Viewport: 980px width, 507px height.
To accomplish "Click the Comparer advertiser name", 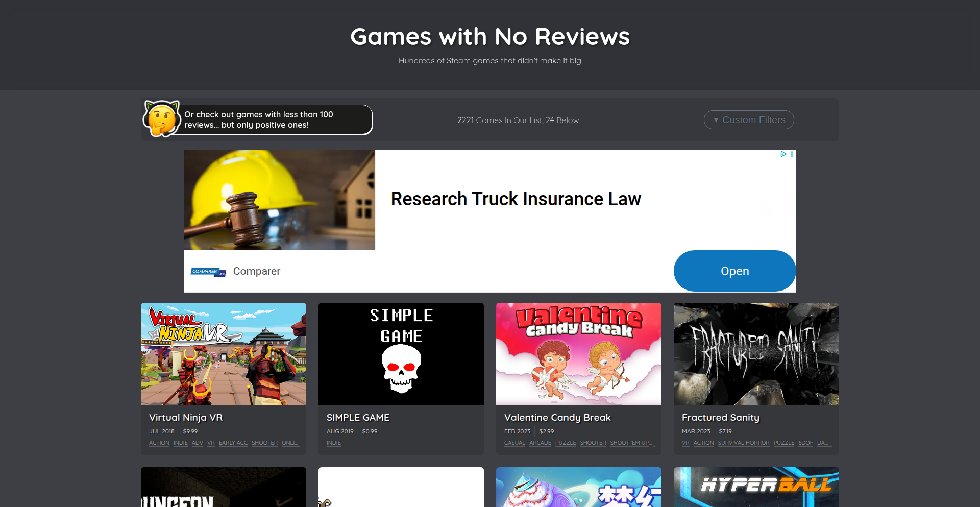I will [x=257, y=271].
